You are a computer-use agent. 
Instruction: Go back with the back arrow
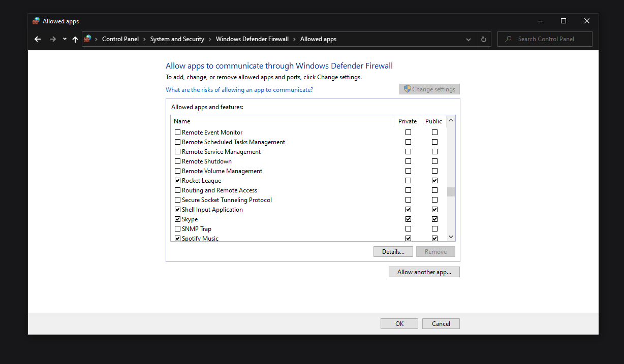(38, 39)
